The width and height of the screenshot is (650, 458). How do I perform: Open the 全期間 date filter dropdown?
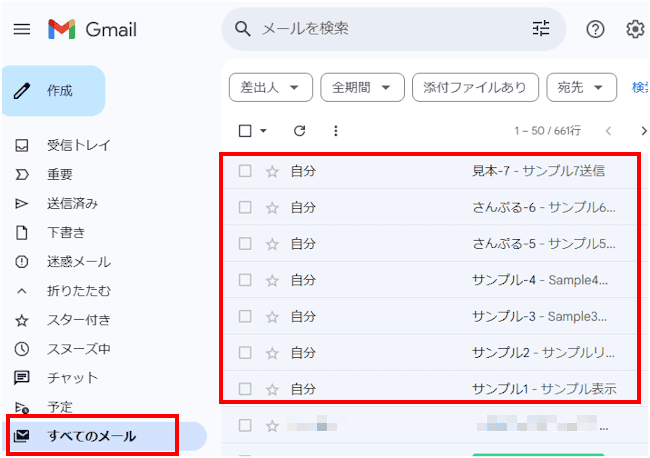point(362,87)
